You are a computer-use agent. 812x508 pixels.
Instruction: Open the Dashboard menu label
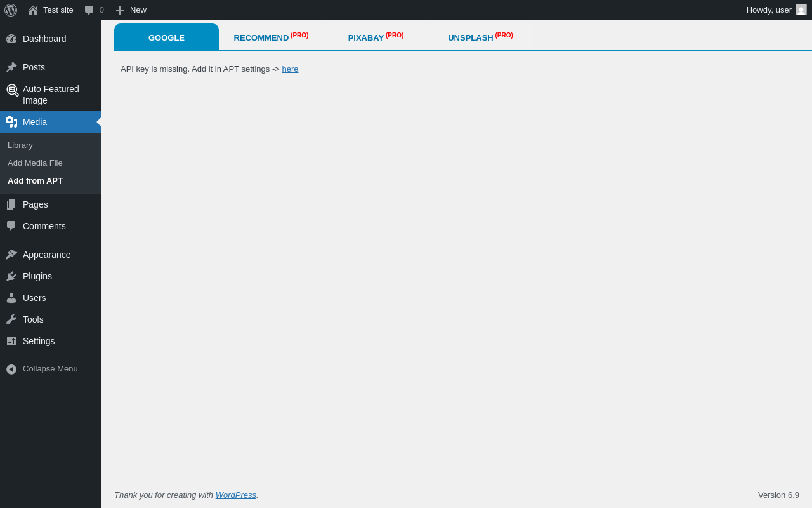(44, 39)
